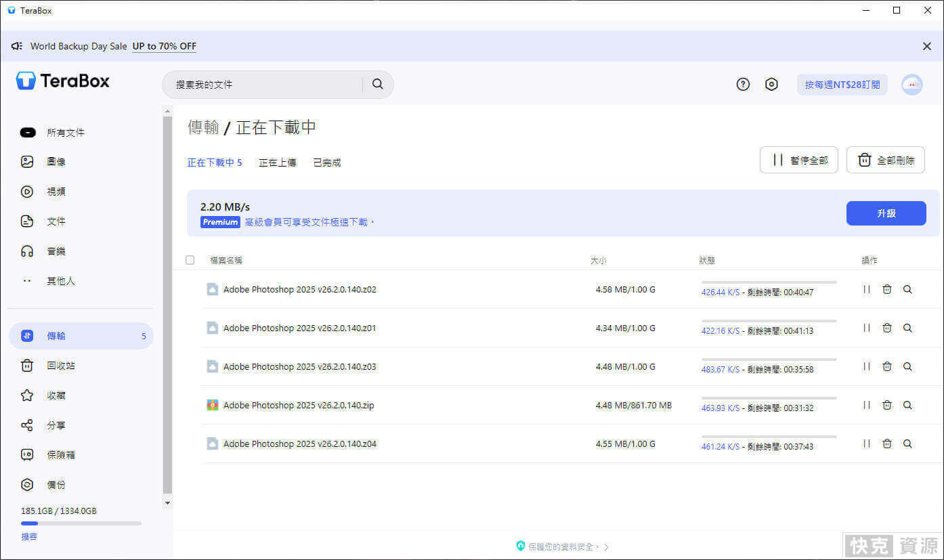Open the user avatar profile menu
The image size is (944, 560).
tap(912, 84)
